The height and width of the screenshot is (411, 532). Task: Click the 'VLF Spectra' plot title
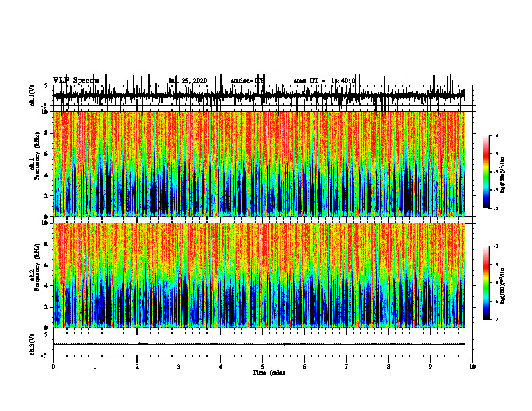tap(76, 81)
